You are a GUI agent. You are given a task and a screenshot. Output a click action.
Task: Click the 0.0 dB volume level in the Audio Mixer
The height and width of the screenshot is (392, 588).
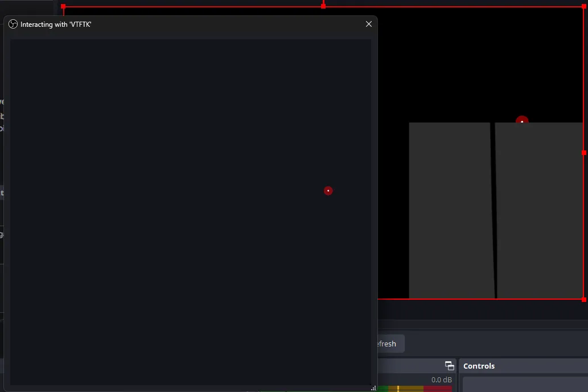coord(441,379)
